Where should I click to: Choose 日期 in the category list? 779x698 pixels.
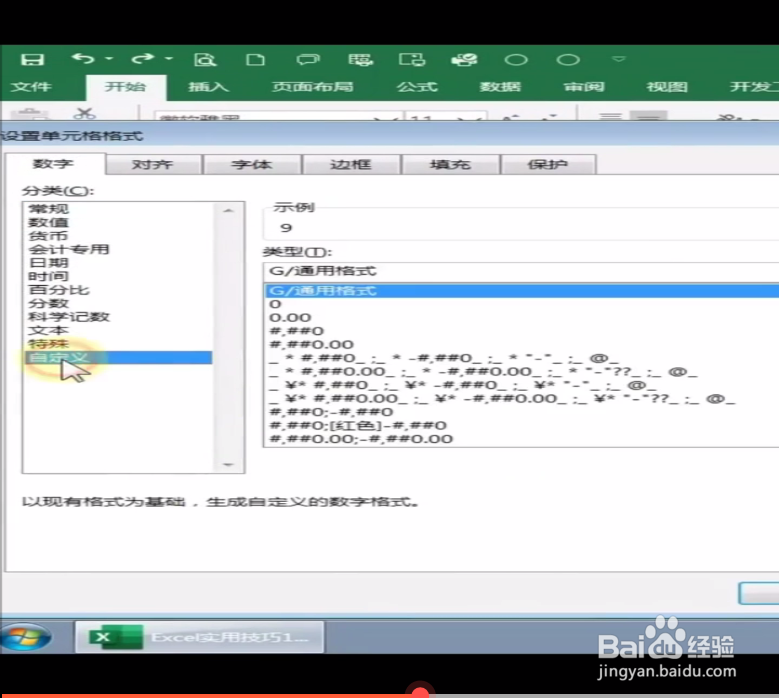[49, 262]
